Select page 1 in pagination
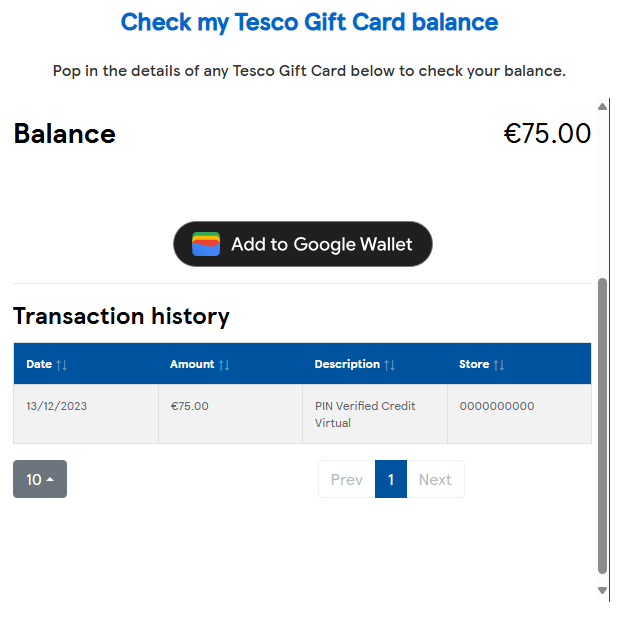 tap(391, 479)
